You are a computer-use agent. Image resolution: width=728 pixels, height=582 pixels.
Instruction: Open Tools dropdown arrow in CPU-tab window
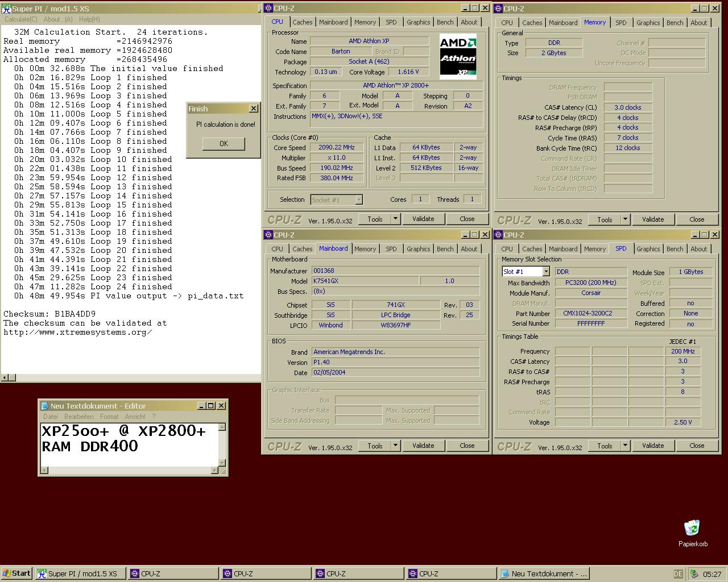point(395,219)
